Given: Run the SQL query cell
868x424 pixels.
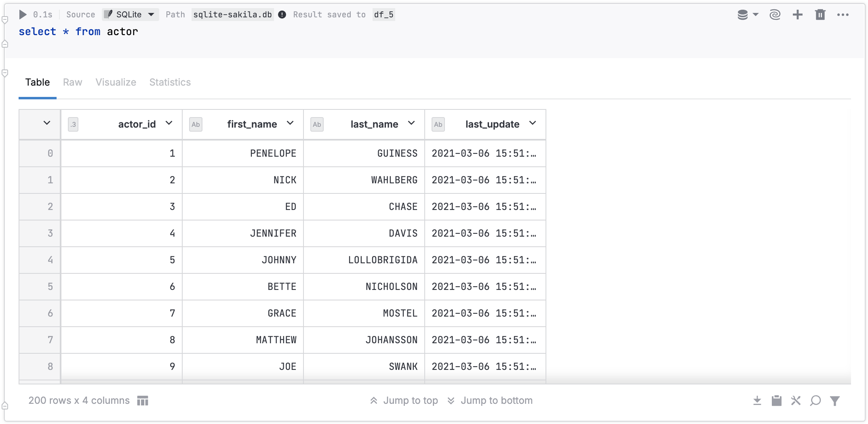Looking at the screenshot, I should point(23,15).
